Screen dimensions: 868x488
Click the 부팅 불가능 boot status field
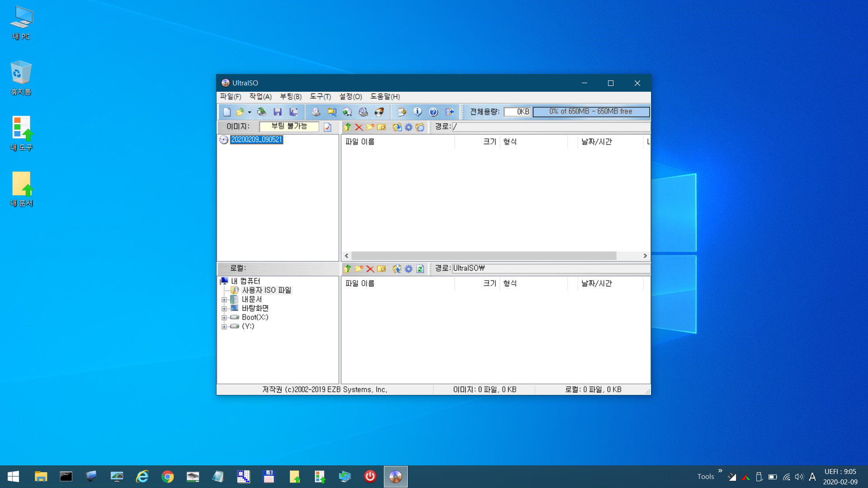289,127
